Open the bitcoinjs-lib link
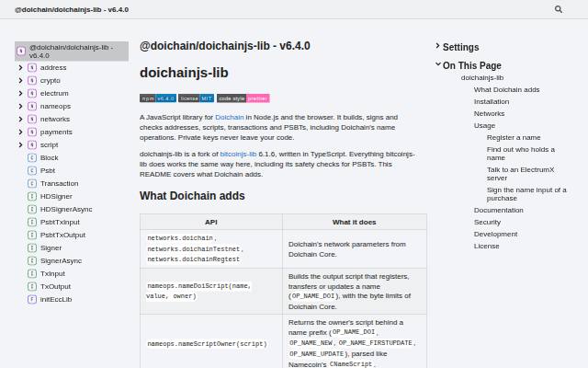Image resolution: width=588 pixels, height=368 pixels. click(x=238, y=154)
